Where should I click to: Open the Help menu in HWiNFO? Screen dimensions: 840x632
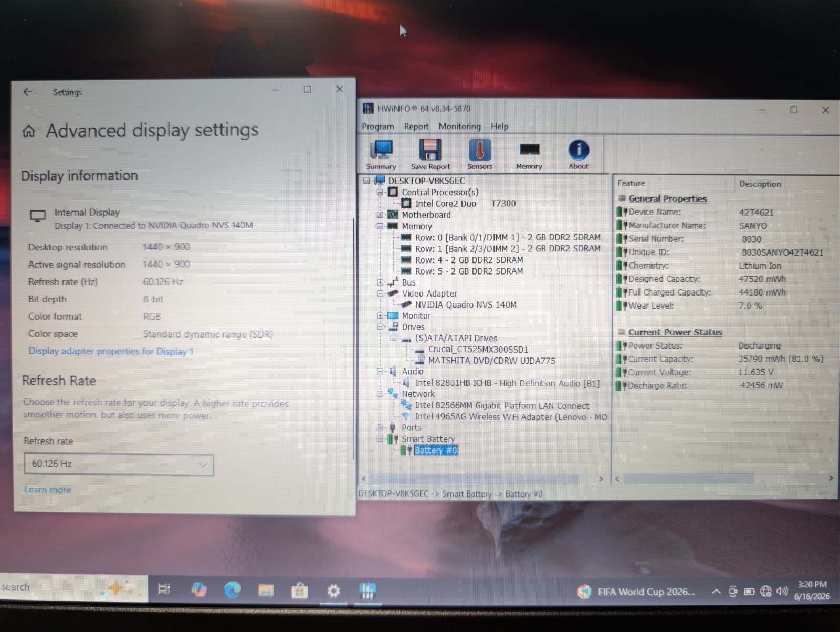[x=499, y=127]
